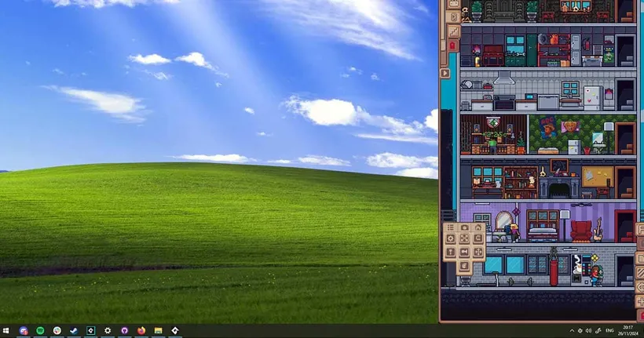644x338 pixels.
Task: Click the plus icon on right game edge
Action: click(x=640, y=301)
